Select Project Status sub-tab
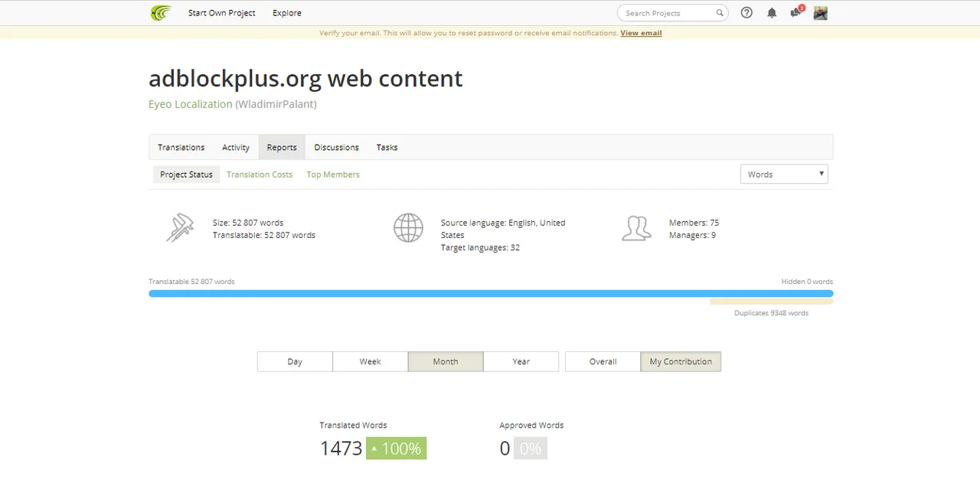This screenshot has width=980, height=486. point(186,175)
